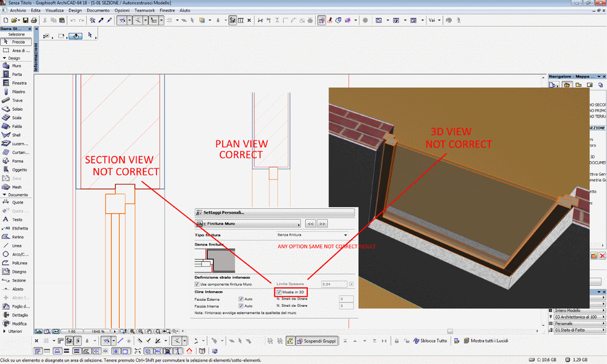Open the Documento menu

[98, 10]
